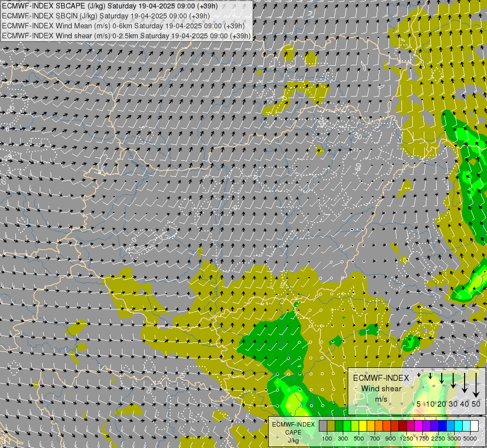This screenshot has height=448, width=487.
Task: Pick the cyan swatch after 3000
Action: coord(459,426)
